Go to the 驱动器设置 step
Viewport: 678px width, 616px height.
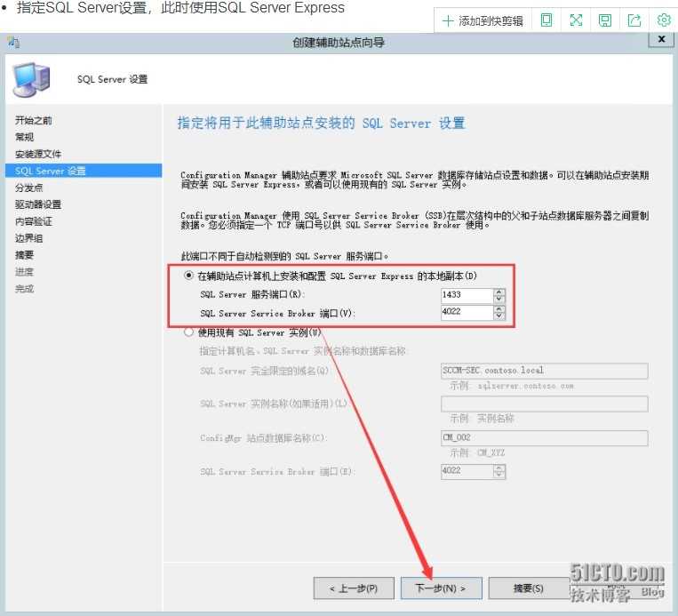click(38, 204)
